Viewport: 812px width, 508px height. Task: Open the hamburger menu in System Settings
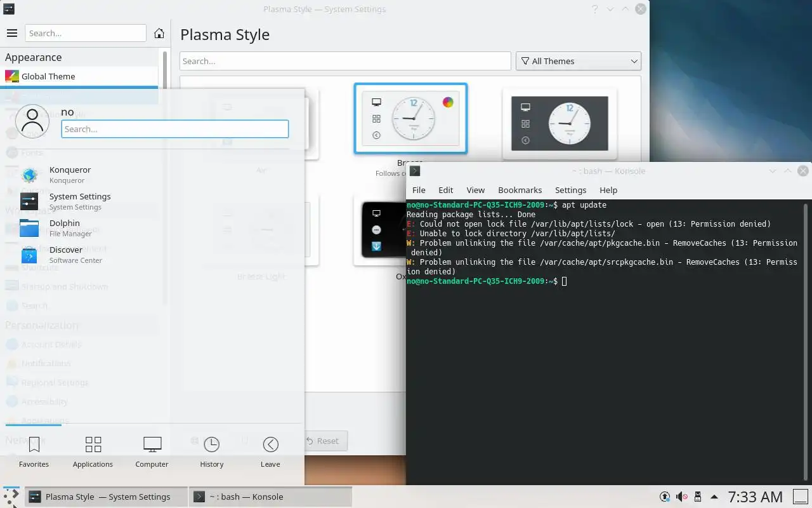coord(11,33)
